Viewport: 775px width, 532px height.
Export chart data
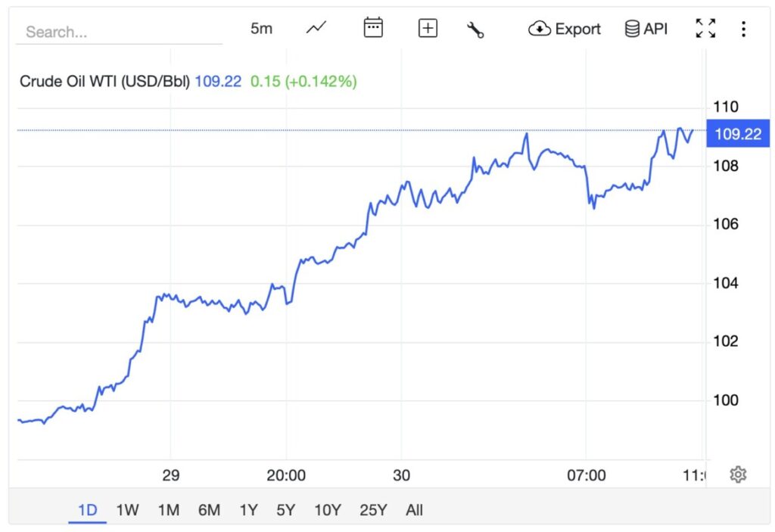565,29
